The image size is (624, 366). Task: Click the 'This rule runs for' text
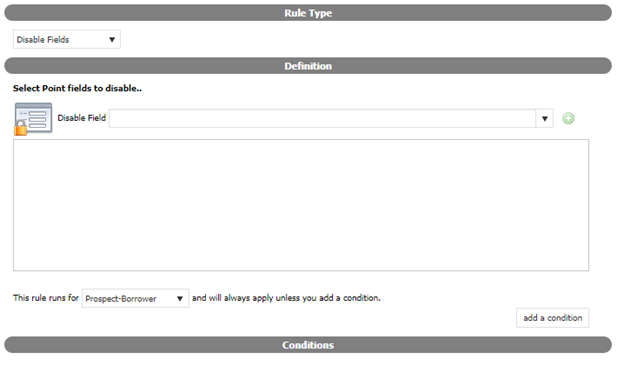click(x=46, y=298)
